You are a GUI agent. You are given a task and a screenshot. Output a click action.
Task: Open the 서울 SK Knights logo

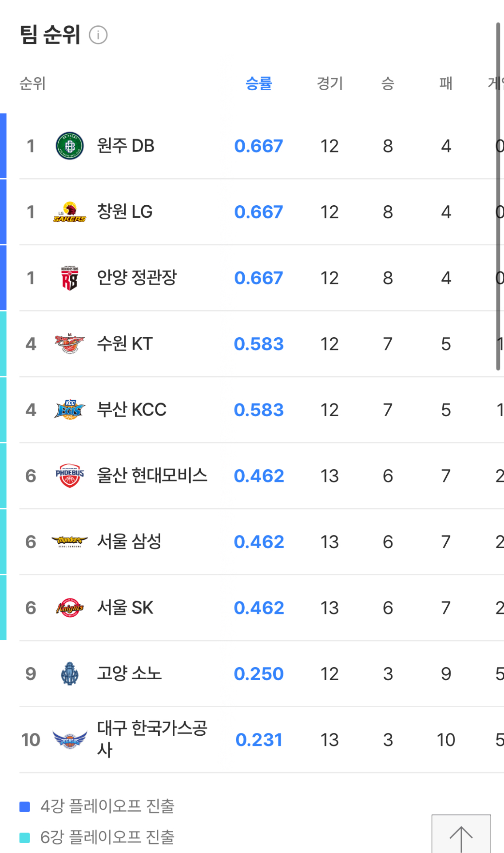(70, 608)
